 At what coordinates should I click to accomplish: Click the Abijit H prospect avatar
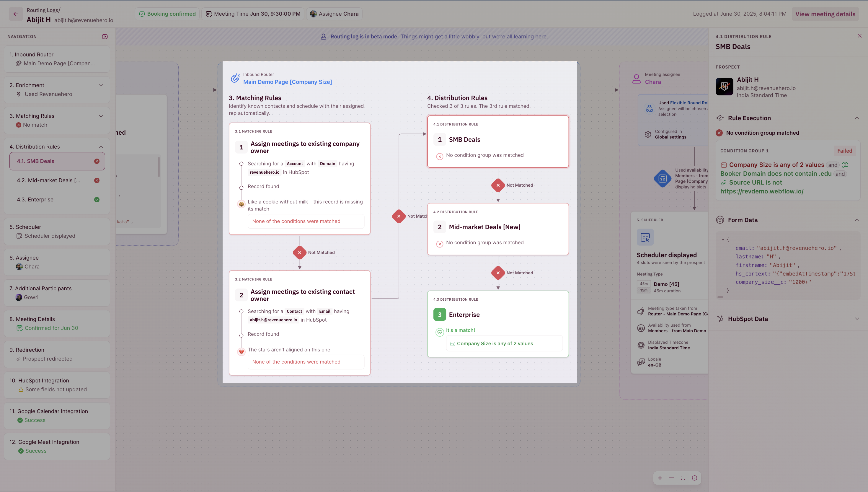724,87
